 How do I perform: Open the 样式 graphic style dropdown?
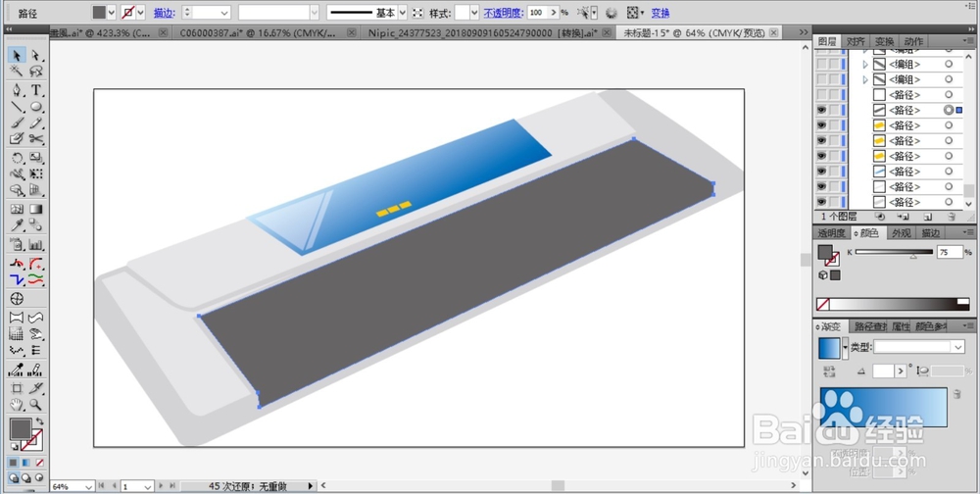474,13
